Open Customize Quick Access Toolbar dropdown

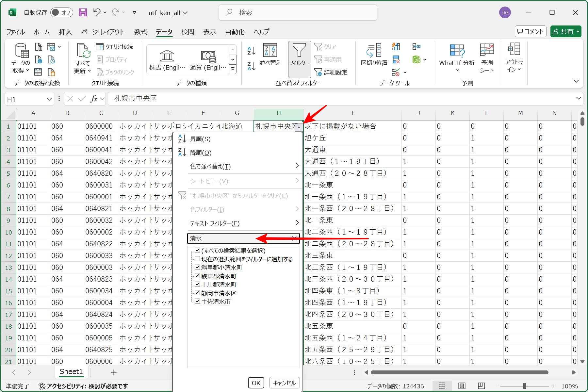[x=134, y=13]
